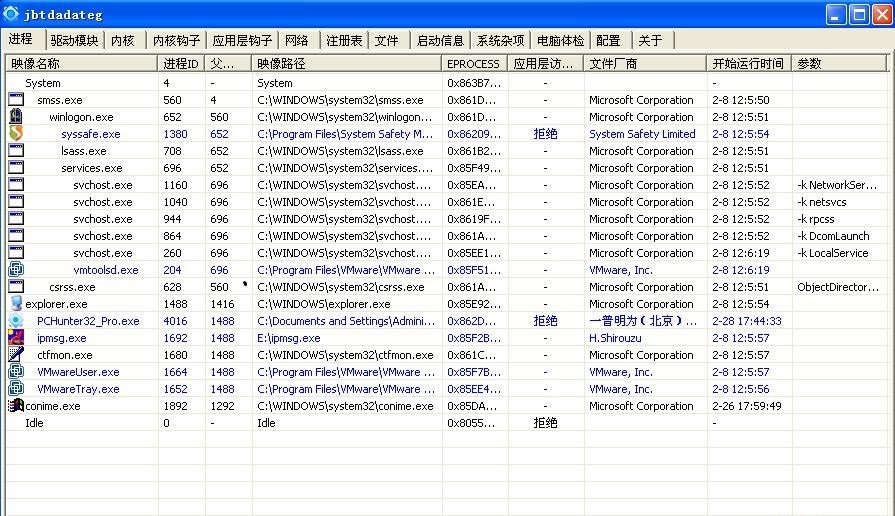
Task: Sort by the 映像名称 column header
Action: [x=80, y=63]
